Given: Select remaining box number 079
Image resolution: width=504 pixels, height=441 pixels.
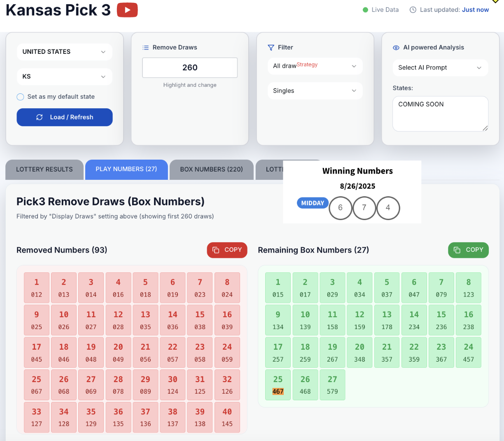Looking at the screenshot, I should [x=441, y=288].
